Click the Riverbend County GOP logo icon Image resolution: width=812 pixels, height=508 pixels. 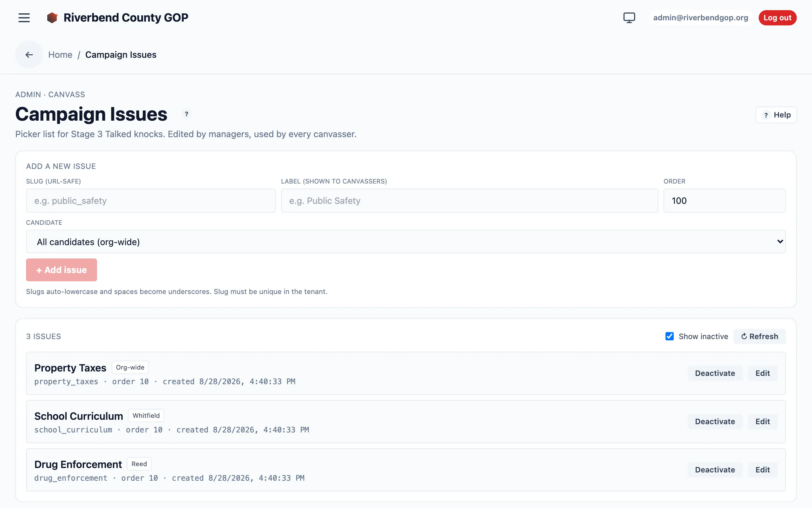pos(52,17)
